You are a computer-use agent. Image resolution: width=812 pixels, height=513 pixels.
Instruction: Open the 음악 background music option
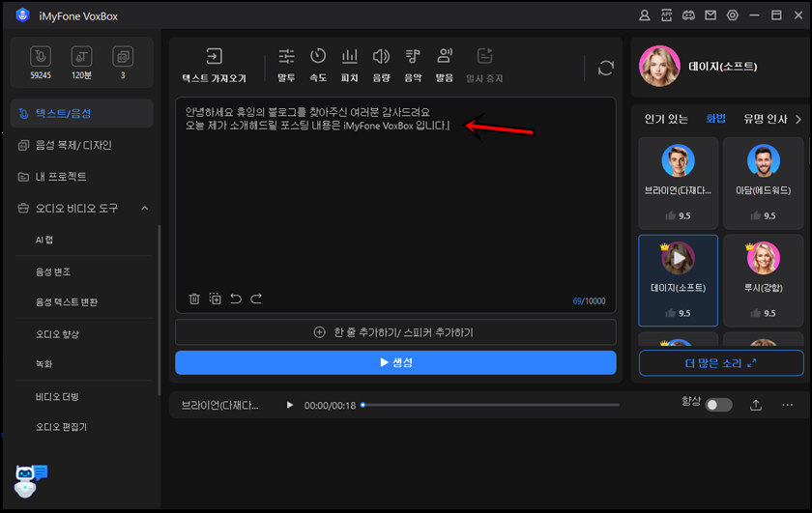[413, 64]
